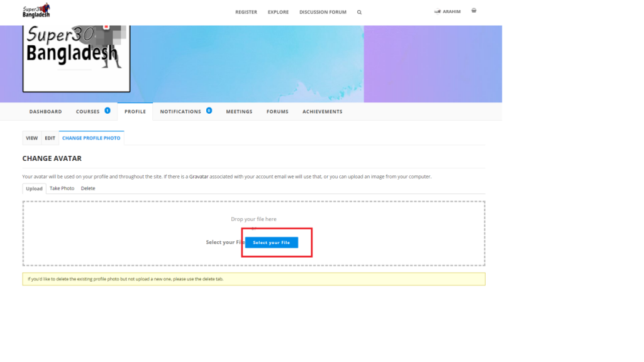Screen dimensions: 644x362
Task: Open the ARAHIM user account menu
Action: [448, 12]
